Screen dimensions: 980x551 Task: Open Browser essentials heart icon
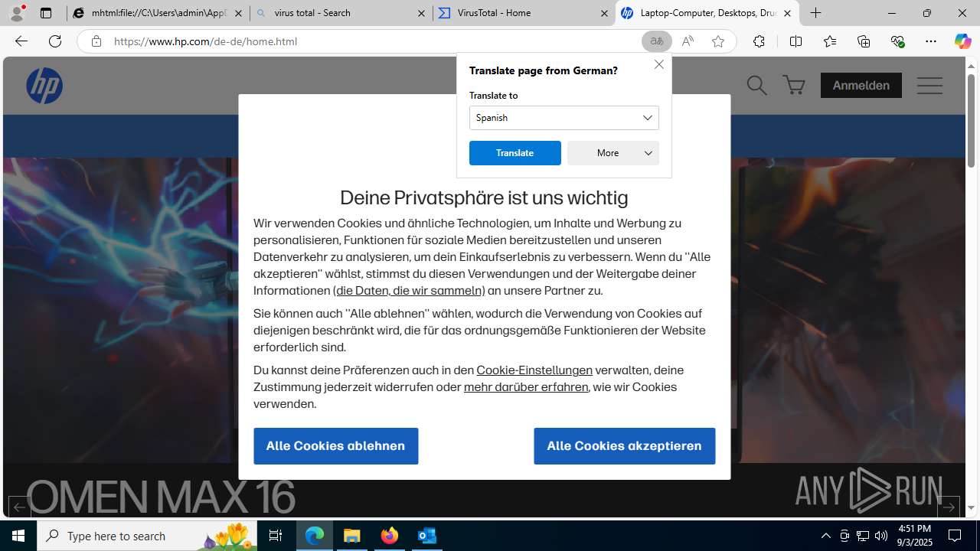[897, 41]
